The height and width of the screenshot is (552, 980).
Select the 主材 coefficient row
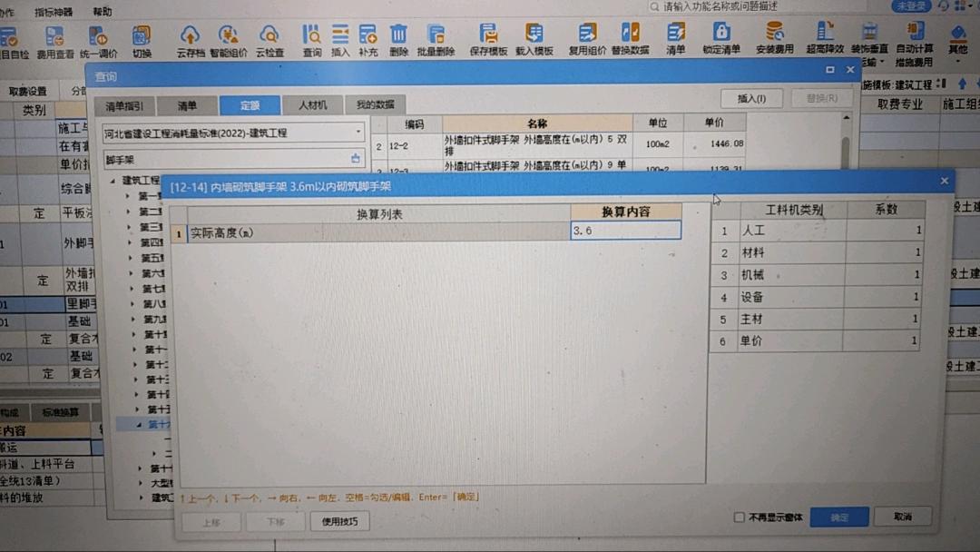(816, 319)
